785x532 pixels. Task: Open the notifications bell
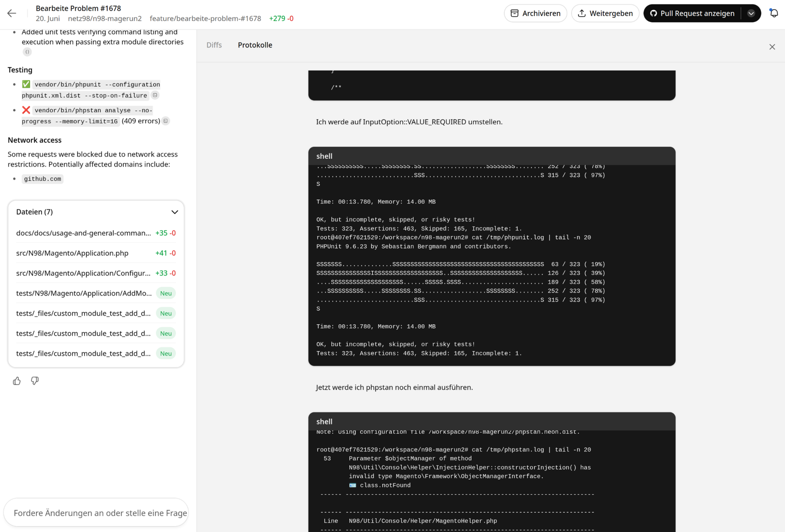pyautogui.click(x=774, y=13)
